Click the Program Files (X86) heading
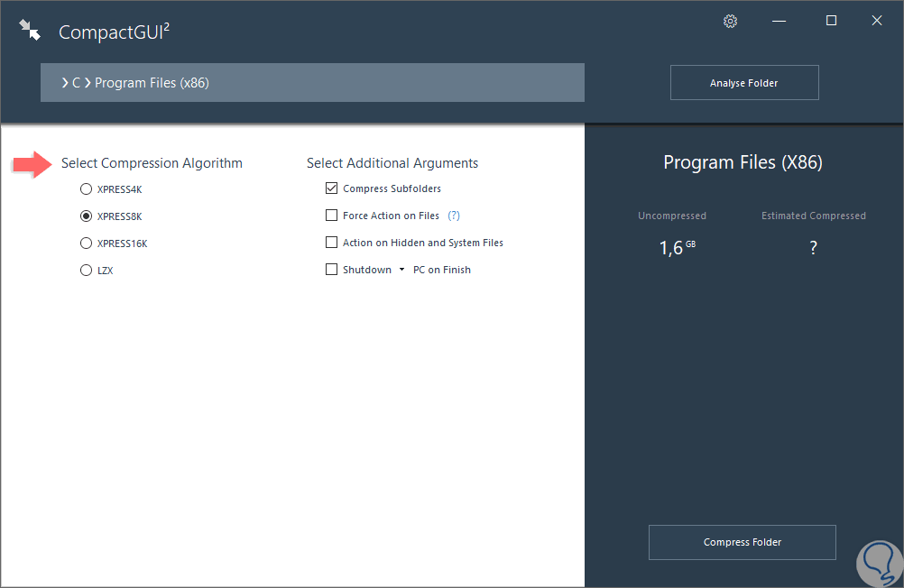904x588 pixels. coord(743,162)
